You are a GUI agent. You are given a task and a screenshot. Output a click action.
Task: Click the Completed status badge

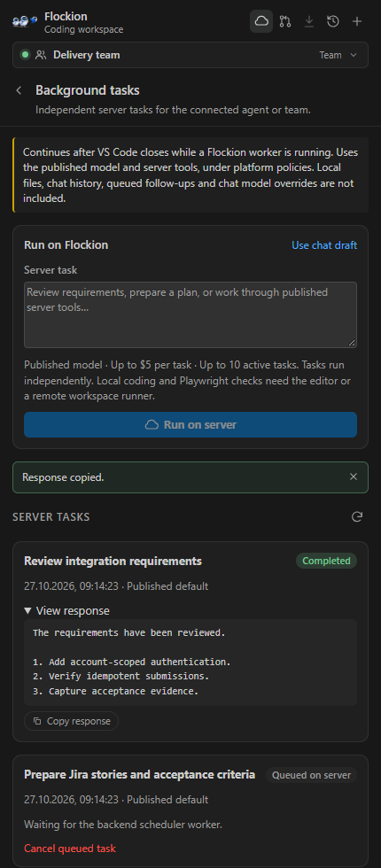pyautogui.click(x=326, y=561)
